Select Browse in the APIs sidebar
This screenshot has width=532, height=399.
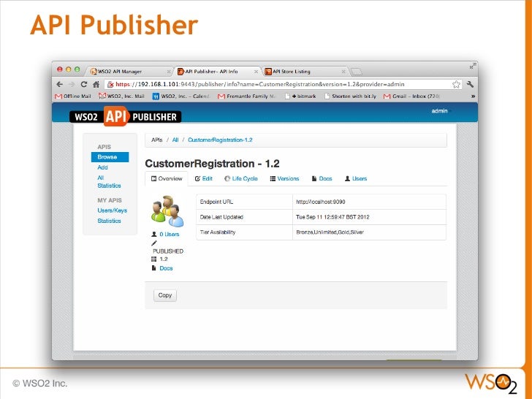click(x=110, y=157)
